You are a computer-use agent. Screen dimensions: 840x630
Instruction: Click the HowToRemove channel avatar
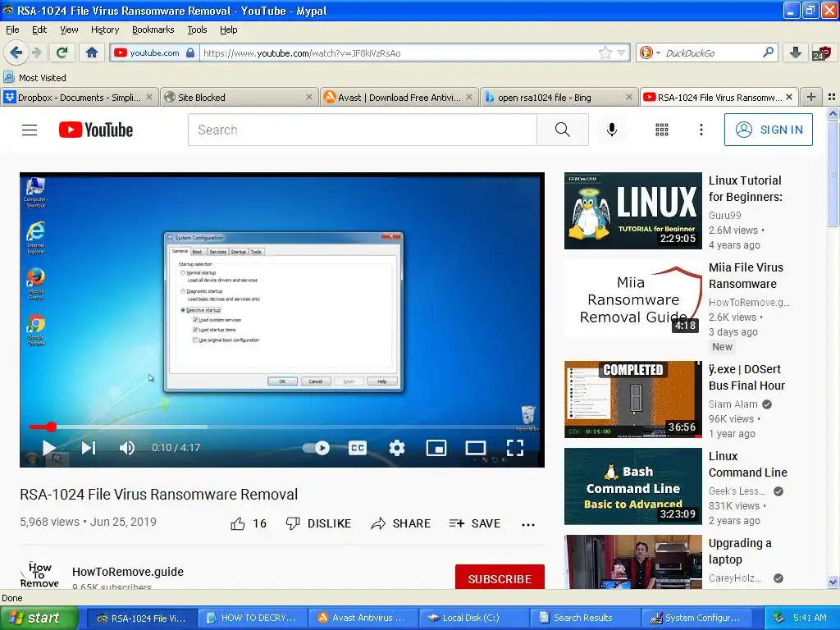39,575
